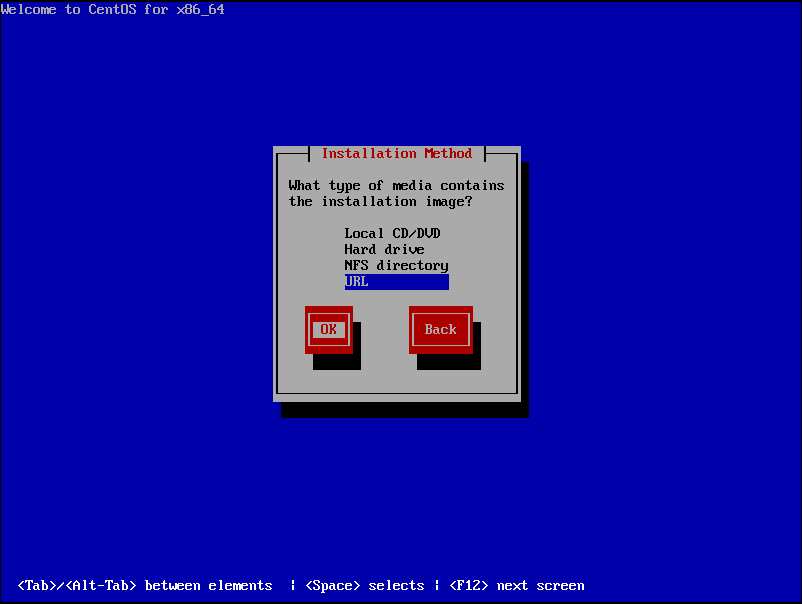Click the <F12> key hint
The width and height of the screenshot is (802, 604).
[x=468, y=585]
